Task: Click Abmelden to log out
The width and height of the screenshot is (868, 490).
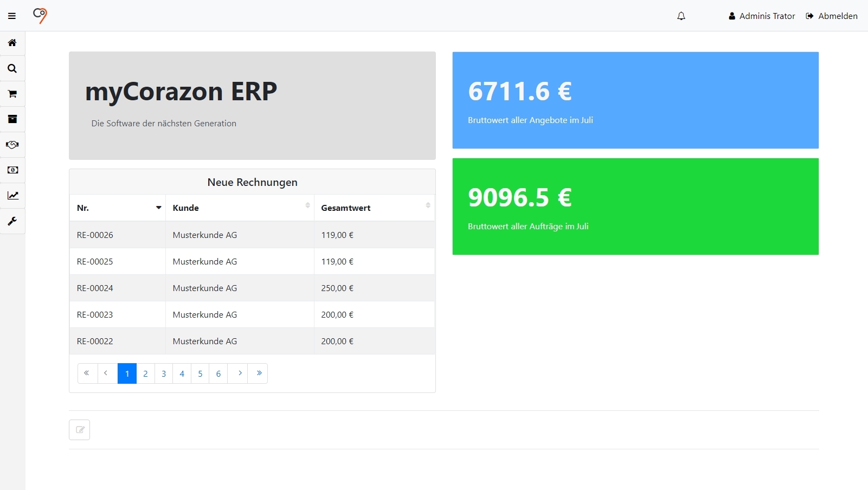Action: coord(832,16)
